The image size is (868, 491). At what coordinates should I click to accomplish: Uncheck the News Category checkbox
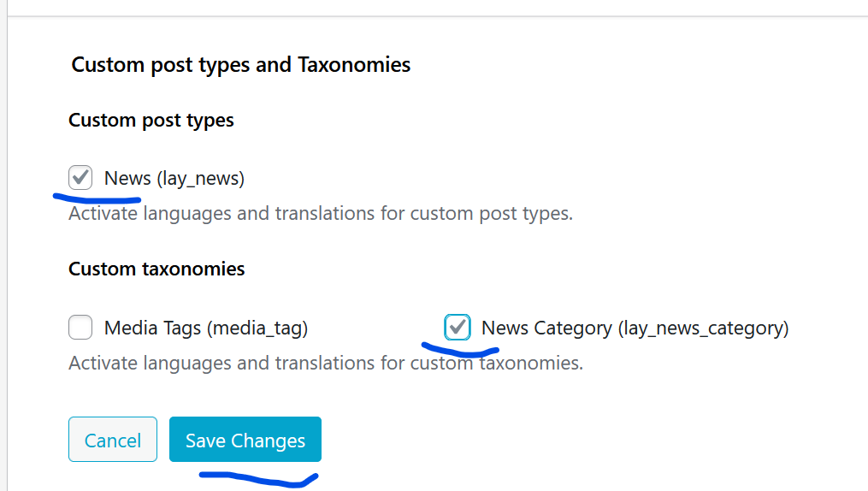(x=458, y=327)
